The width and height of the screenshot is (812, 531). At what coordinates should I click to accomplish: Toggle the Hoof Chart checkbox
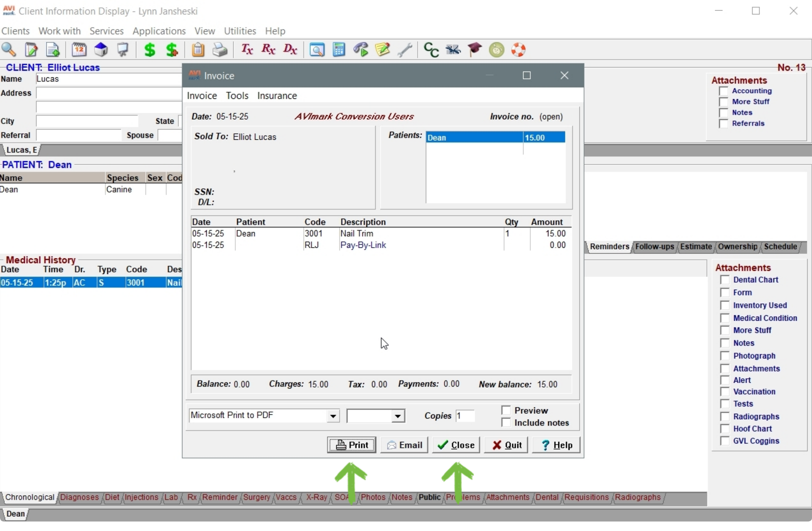click(x=725, y=429)
